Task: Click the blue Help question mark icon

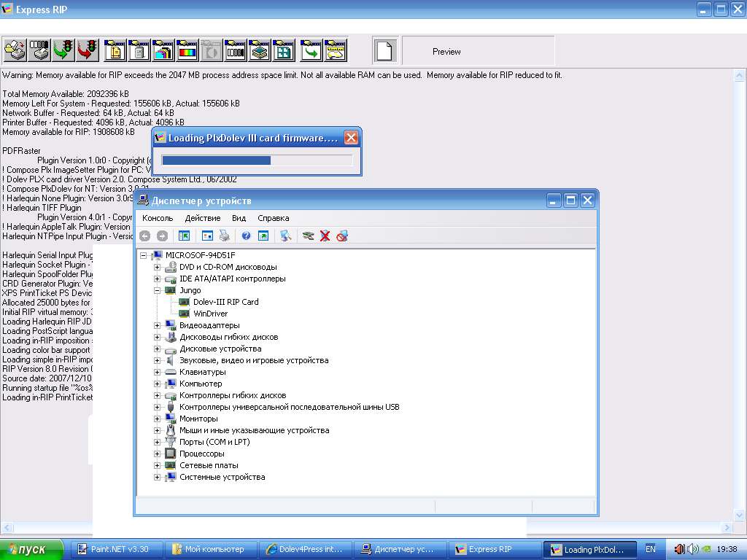Action: pos(246,236)
